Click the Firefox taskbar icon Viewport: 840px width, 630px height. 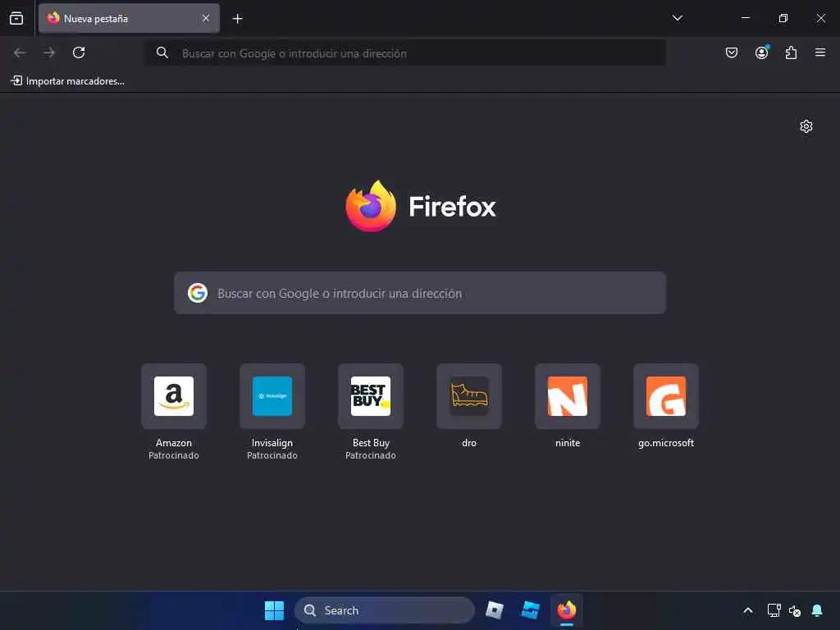pyautogui.click(x=567, y=610)
